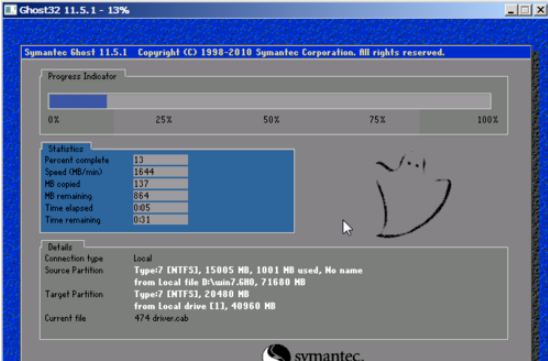Click the Percent complete label
The height and width of the screenshot is (361, 548).
click(x=77, y=160)
